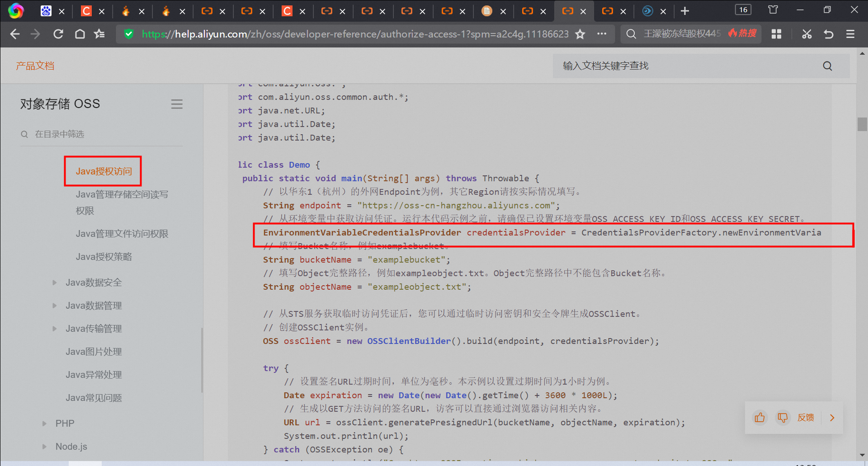This screenshot has height=466, width=868.
Task: Open the skin shirt icon
Action: [773, 9]
